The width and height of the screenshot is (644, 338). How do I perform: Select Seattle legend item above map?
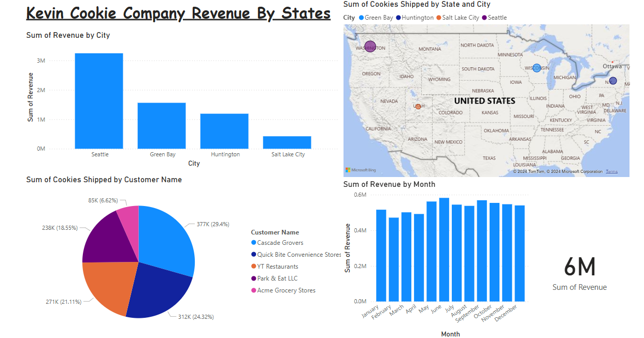[x=496, y=18]
